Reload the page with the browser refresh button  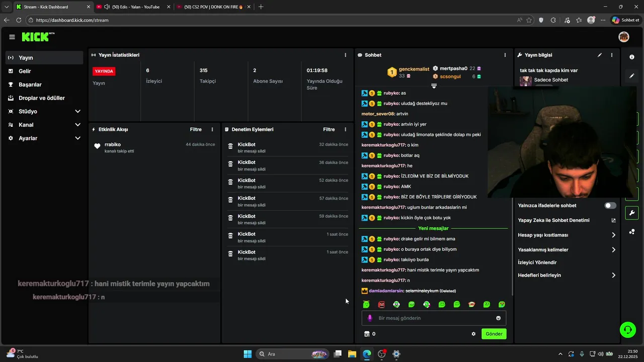click(x=19, y=20)
